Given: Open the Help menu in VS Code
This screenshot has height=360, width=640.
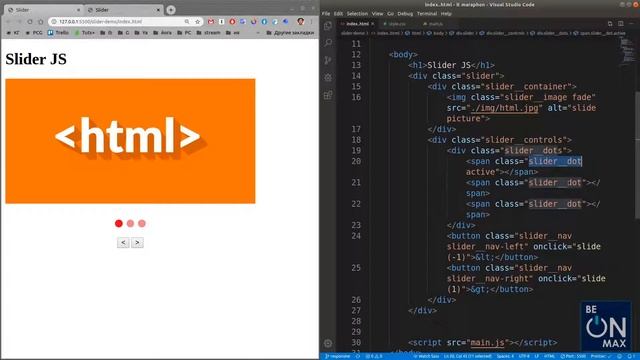Looking at the screenshot, I should 446,14.
